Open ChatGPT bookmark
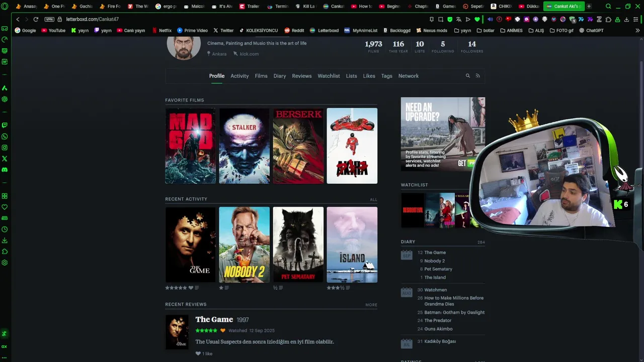Viewport: 644px width, 362px height. (x=591, y=30)
